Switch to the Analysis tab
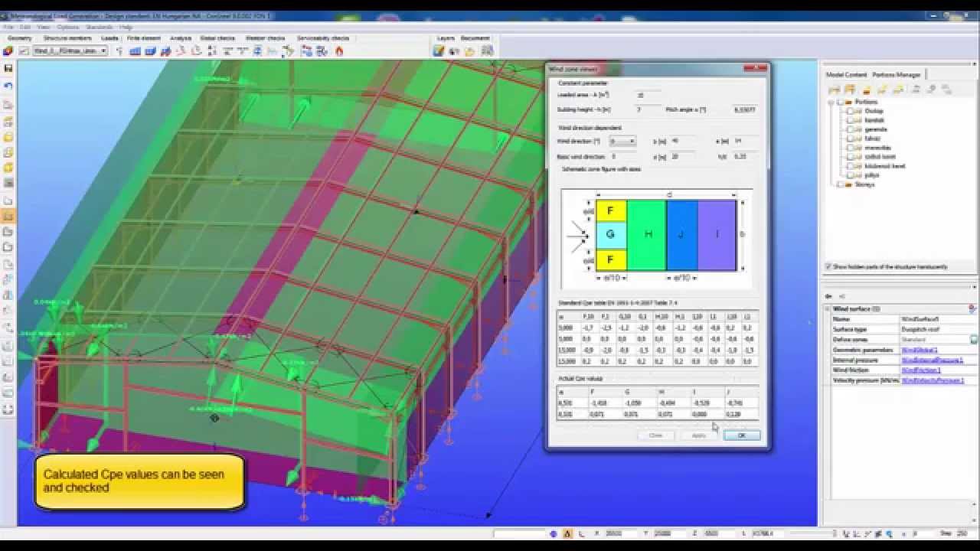The image size is (980, 551). click(x=181, y=37)
